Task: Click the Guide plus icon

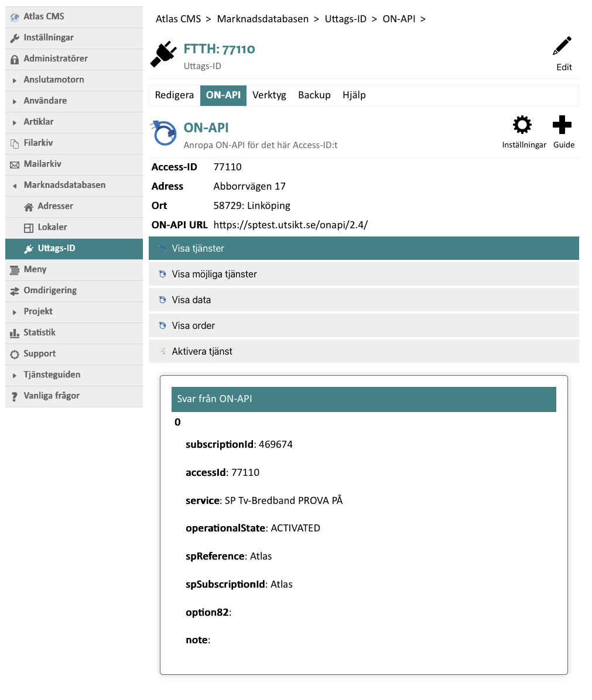Action: click(562, 125)
